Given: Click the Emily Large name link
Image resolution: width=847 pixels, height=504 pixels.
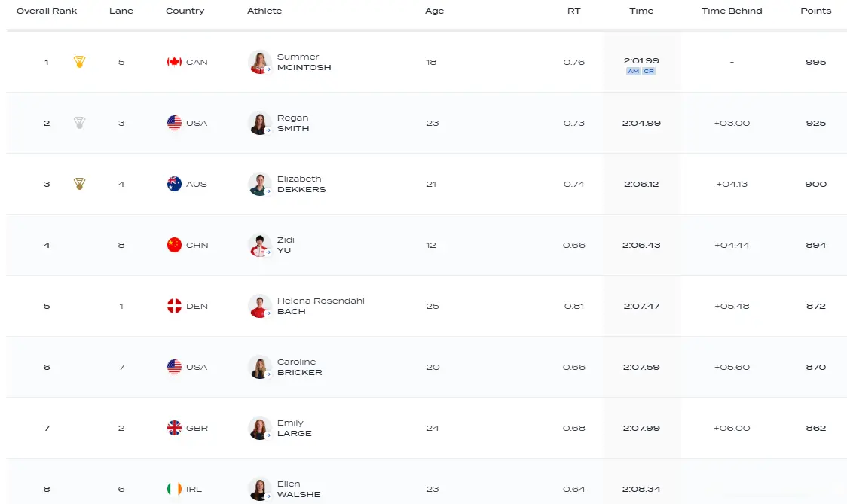Looking at the screenshot, I should [294, 428].
